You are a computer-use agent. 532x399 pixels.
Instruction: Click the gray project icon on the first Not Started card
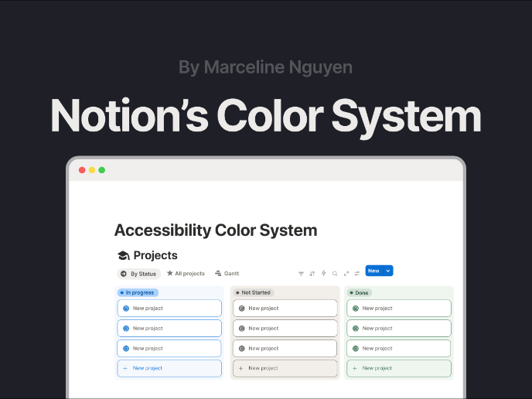click(x=241, y=309)
